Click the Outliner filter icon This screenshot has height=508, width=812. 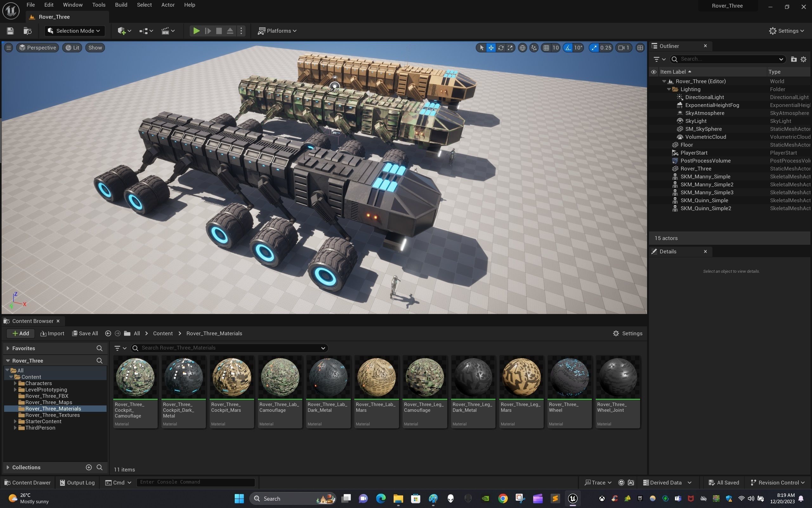click(659, 59)
